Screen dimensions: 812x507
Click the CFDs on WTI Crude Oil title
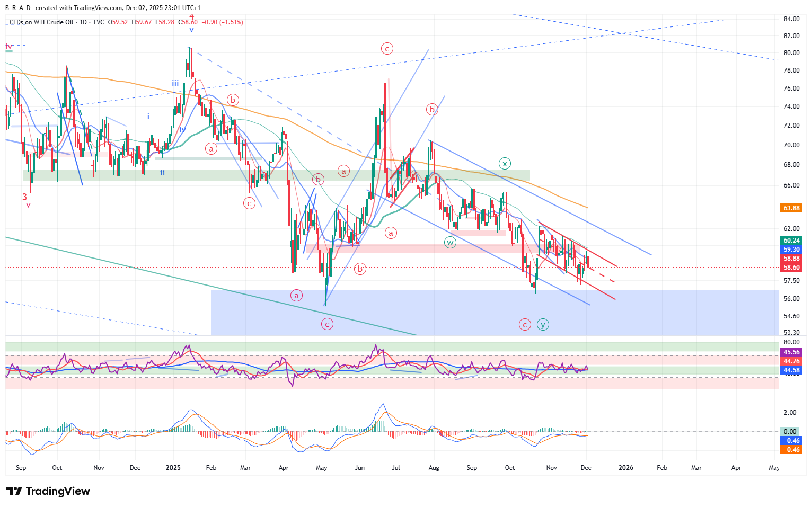point(41,22)
